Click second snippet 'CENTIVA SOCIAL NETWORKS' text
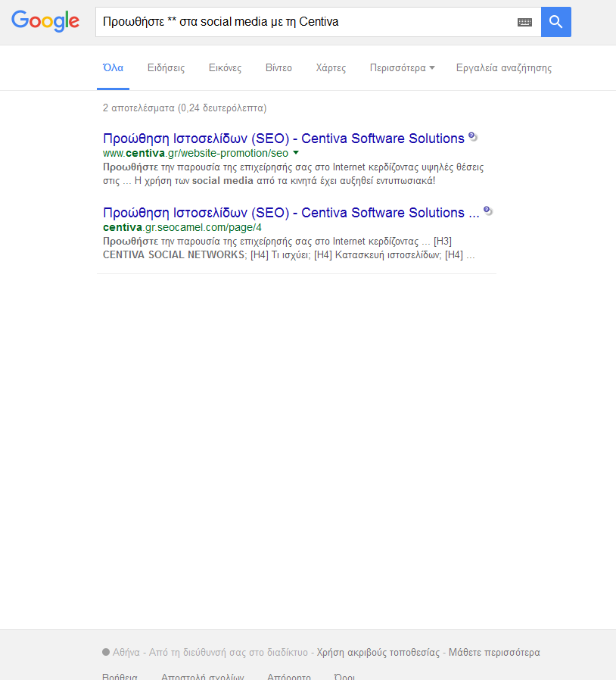 click(174, 254)
